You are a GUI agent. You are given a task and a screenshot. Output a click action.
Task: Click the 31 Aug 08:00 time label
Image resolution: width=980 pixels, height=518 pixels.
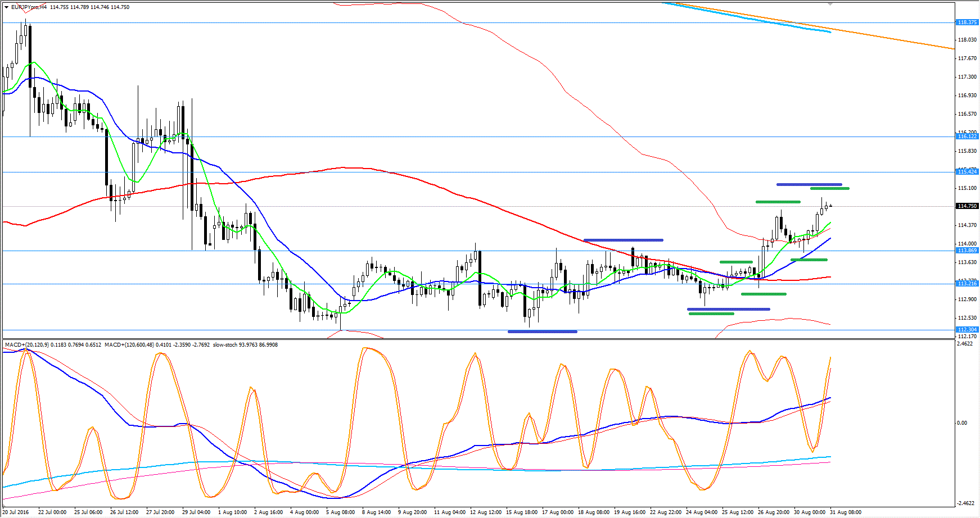coord(845,512)
